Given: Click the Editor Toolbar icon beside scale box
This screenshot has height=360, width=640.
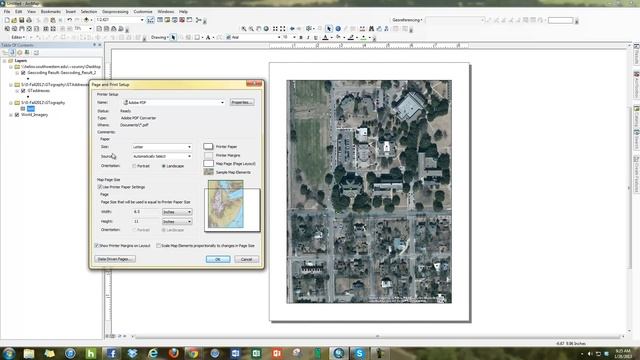Looking at the screenshot, I should (x=151, y=20).
